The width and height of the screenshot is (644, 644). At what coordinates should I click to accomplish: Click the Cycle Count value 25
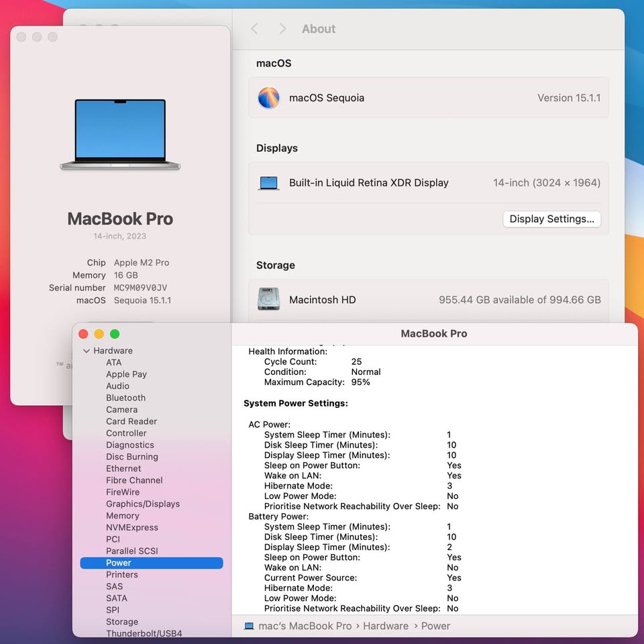356,362
